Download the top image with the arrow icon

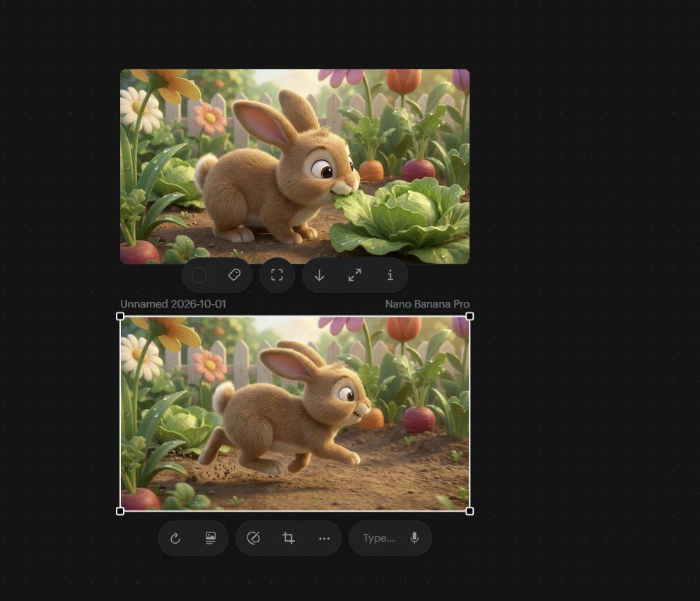tap(319, 275)
